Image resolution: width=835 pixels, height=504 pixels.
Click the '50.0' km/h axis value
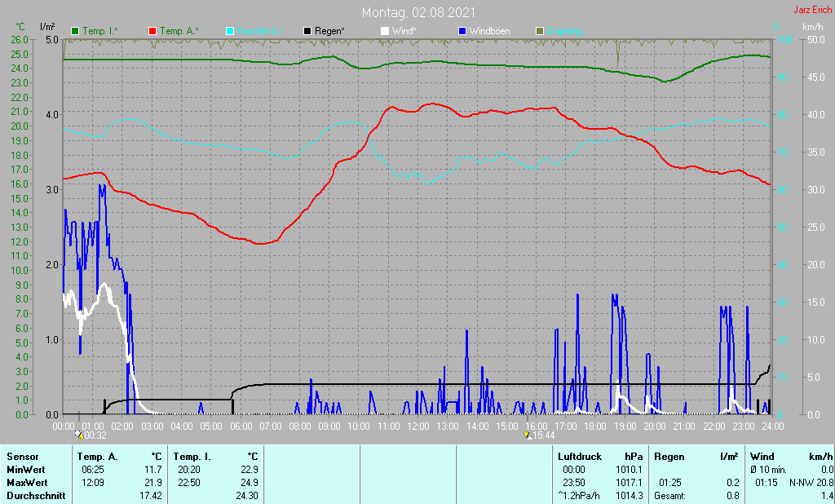816,39
